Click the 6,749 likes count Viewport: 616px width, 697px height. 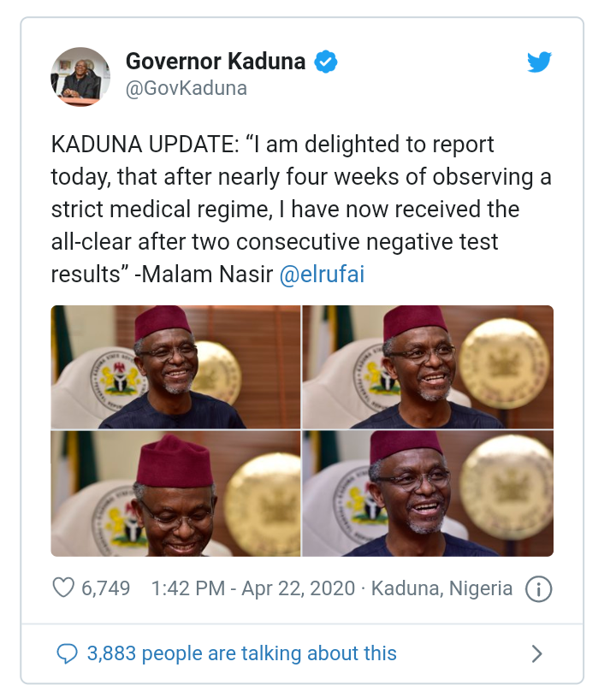coord(105,588)
